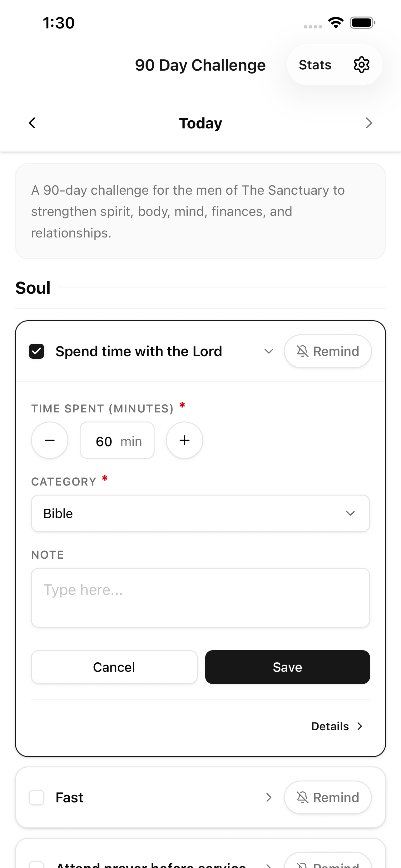The image size is (401, 868).
Task: Tap bell icon Remind for Spend time with the Lord
Action: click(328, 351)
